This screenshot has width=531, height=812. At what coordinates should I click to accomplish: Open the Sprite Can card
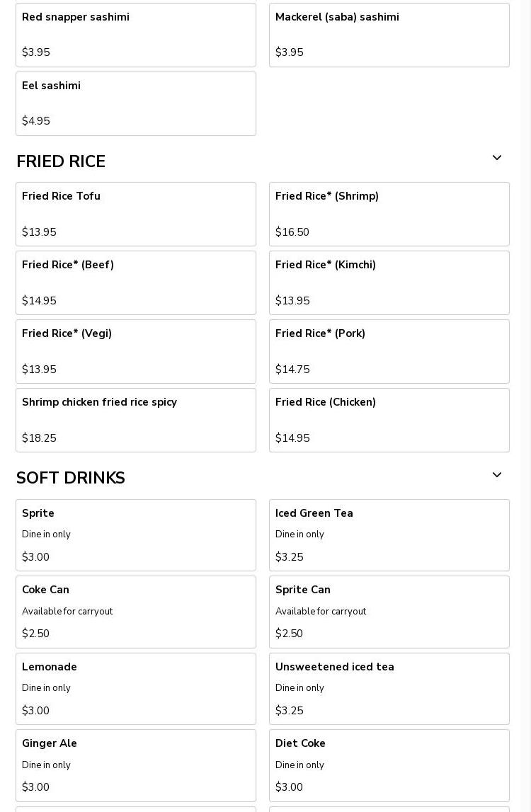pyautogui.click(x=389, y=612)
